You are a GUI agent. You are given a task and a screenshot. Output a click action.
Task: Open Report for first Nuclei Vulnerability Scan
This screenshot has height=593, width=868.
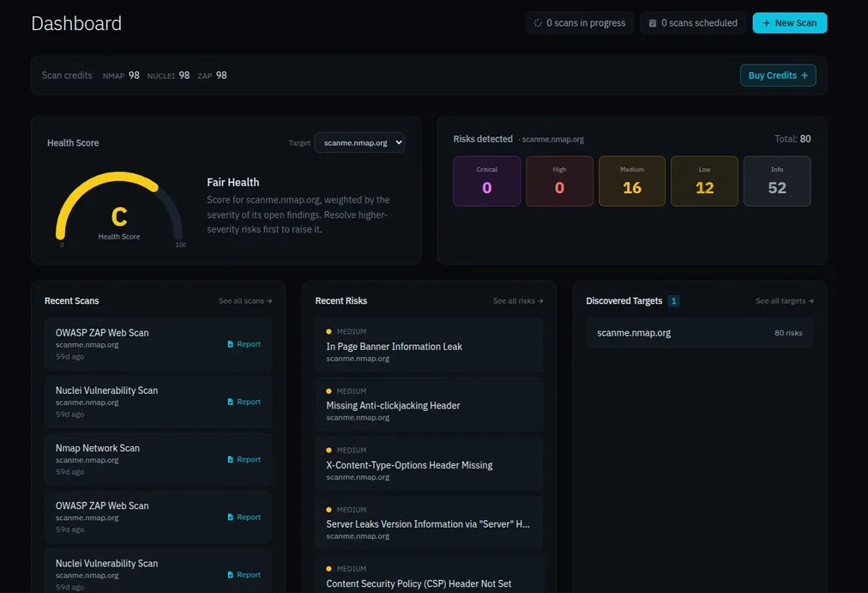point(244,402)
